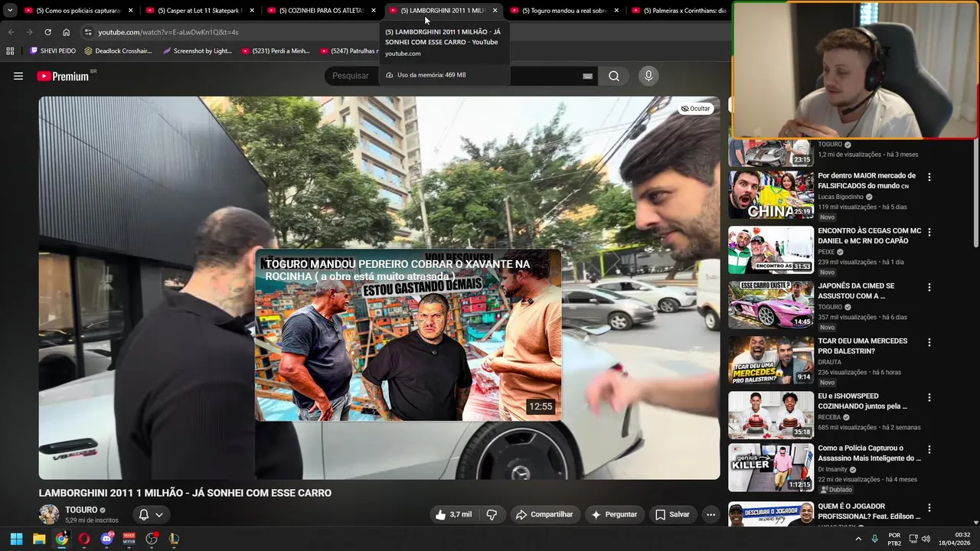Image resolution: width=980 pixels, height=551 pixels.
Task: Open 'Screenshot by Light...' bookmark
Action: pos(197,51)
